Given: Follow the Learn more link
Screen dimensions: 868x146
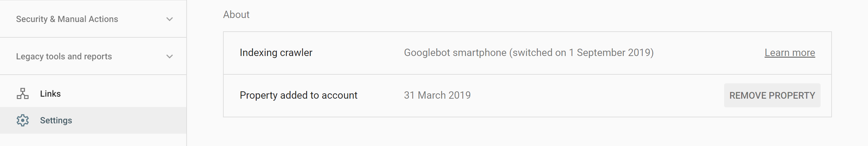Looking at the screenshot, I should coord(790,53).
